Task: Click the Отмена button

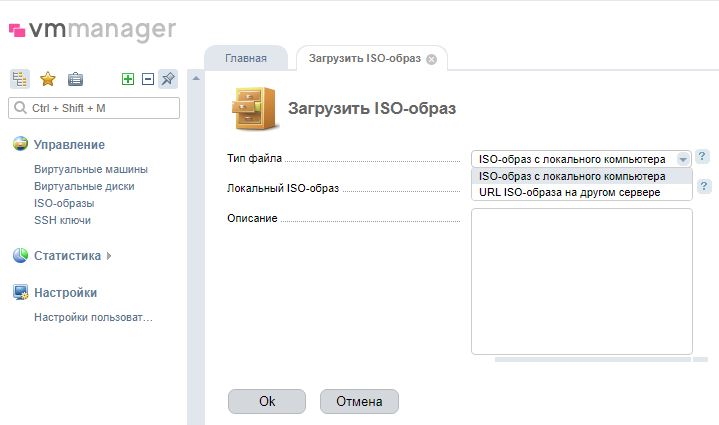Action: tap(359, 401)
